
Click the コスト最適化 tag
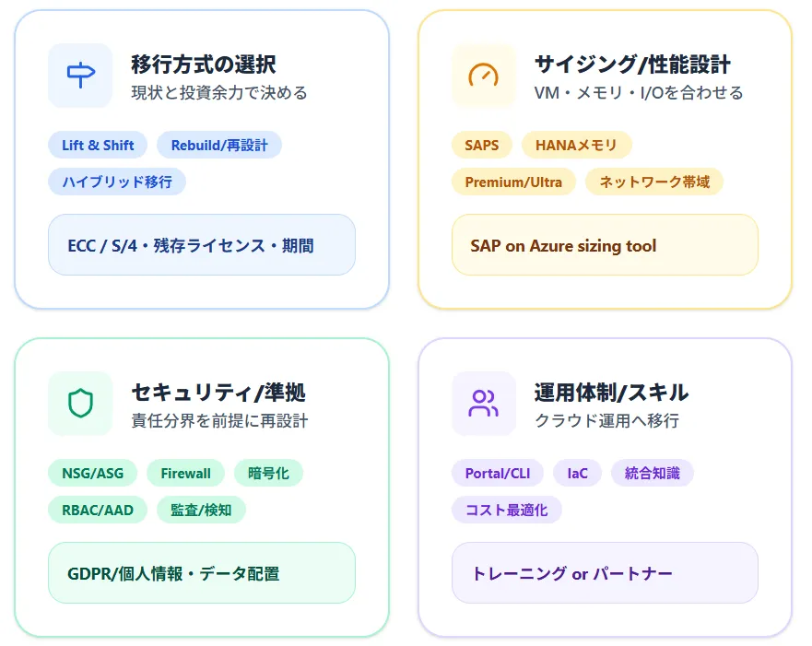506,510
